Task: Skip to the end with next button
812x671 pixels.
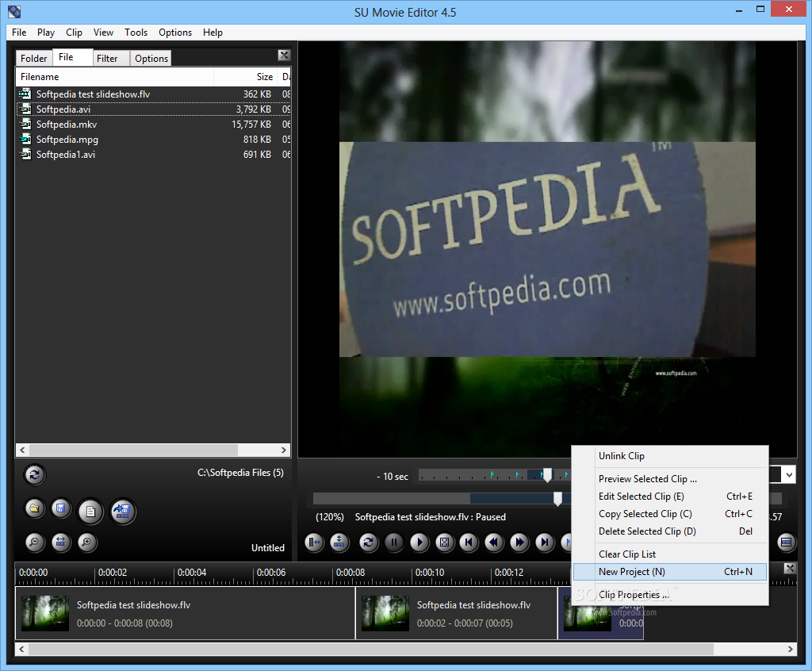Action: (x=545, y=543)
